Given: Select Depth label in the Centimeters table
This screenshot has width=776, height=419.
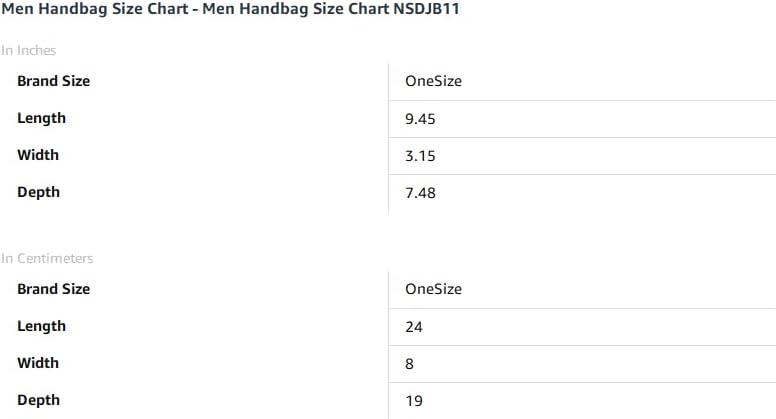Looking at the screenshot, I should coord(38,400).
